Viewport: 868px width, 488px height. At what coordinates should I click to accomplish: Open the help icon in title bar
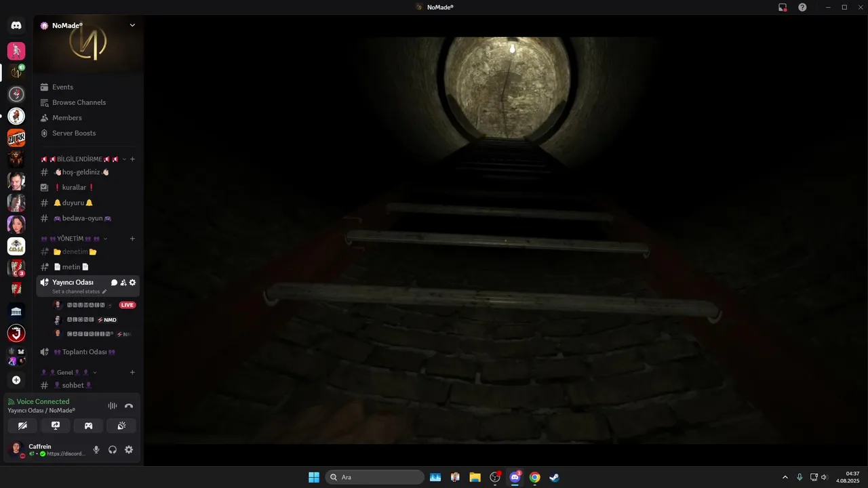pyautogui.click(x=802, y=7)
